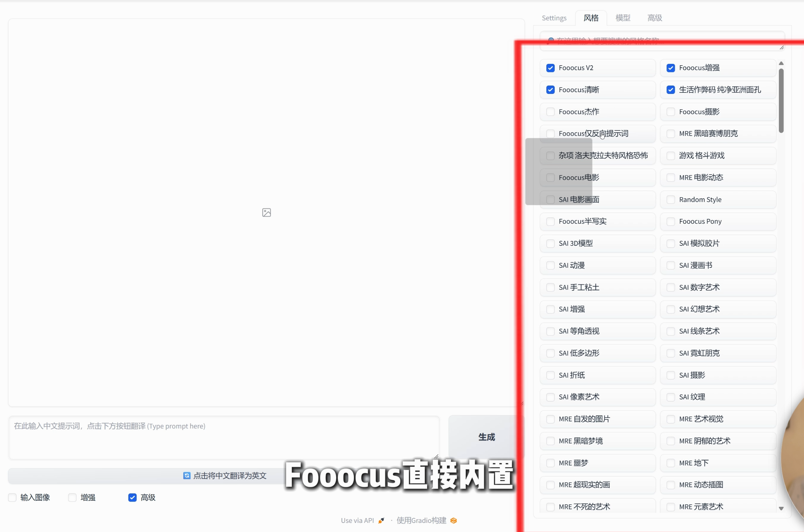Enable the MRE 噩梦 style

coord(551,463)
